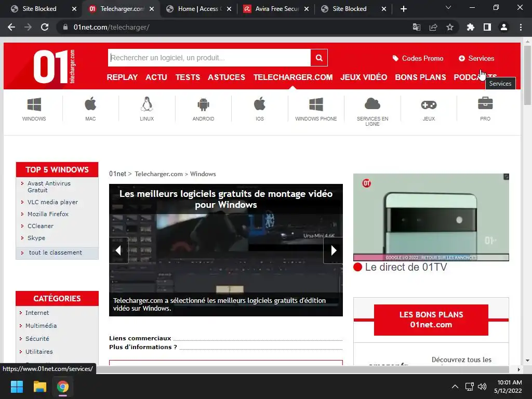The height and width of the screenshot is (399, 532).
Task: Open the tab search dropdown arrow
Action: (x=448, y=7)
